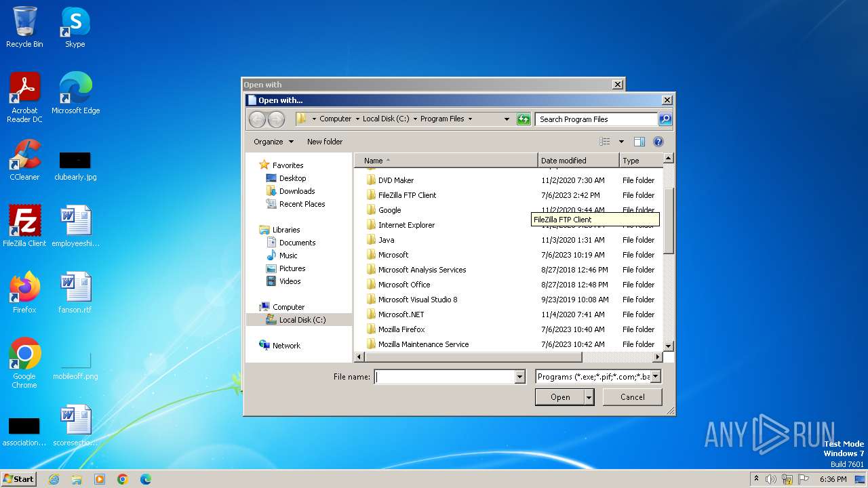The width and height of the screenshot is (868, 488).
Task: Show the preview pane icon
Action: pyautogui.click(x=639, y=142)
